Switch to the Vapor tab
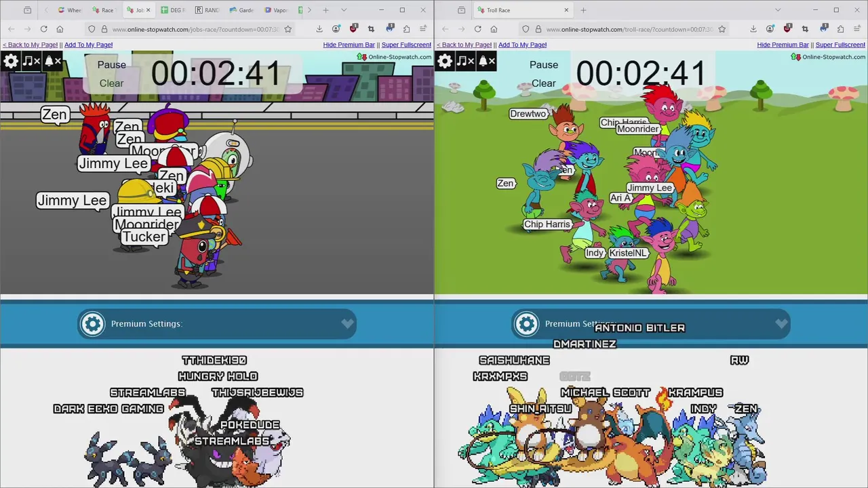 pyautogui.click(x=277, y=10)
